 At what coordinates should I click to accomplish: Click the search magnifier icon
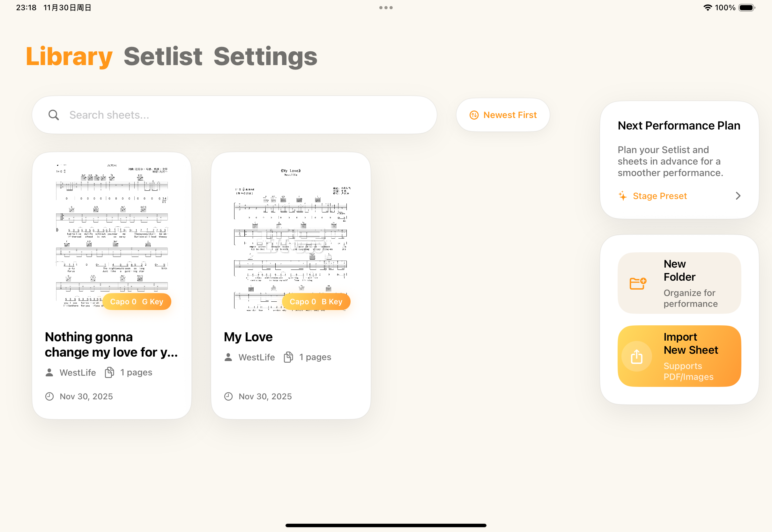point(54,115)
